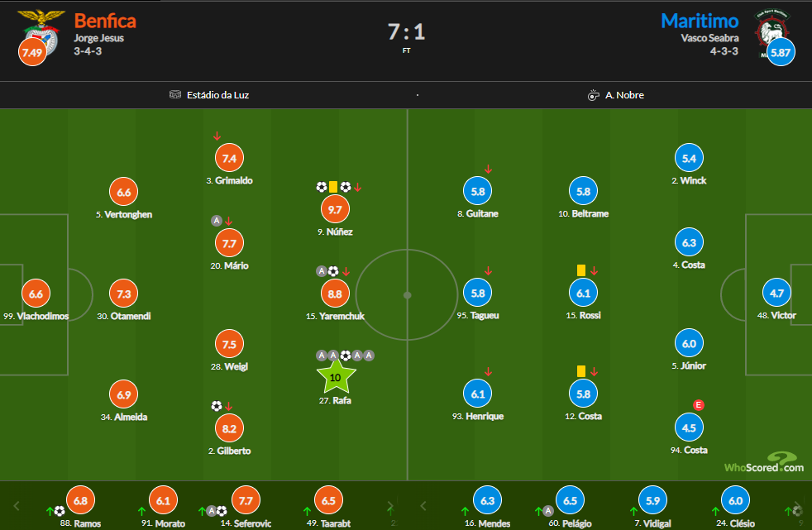Show previous Benfica substitutes with left chevron

tap(16, 506)
